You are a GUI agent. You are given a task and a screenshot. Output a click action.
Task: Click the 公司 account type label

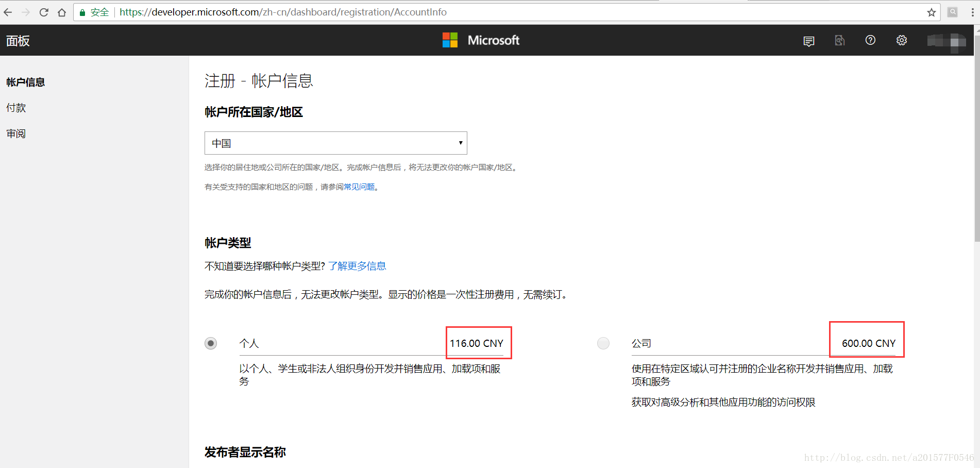(641, 343)
